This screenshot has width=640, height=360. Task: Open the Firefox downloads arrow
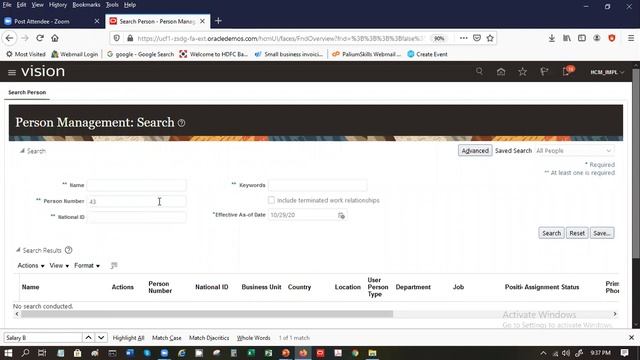[551, 38]
